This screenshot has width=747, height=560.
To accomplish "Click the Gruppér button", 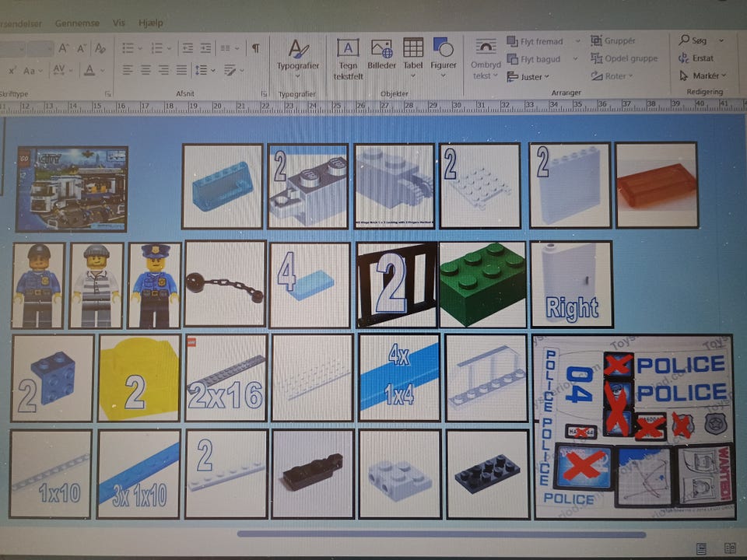I will tap(613, 41).
